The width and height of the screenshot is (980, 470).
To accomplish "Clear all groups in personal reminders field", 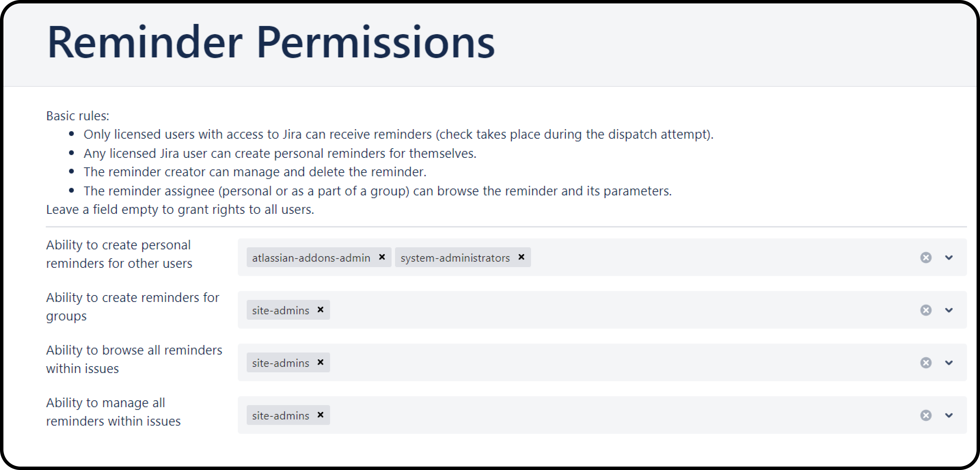I will tap(926, 258).
